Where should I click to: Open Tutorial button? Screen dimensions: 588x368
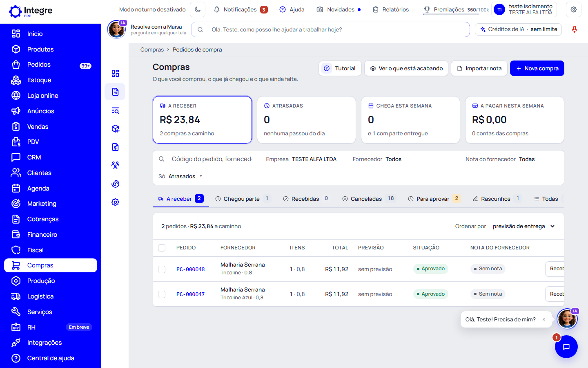[340, 68]
